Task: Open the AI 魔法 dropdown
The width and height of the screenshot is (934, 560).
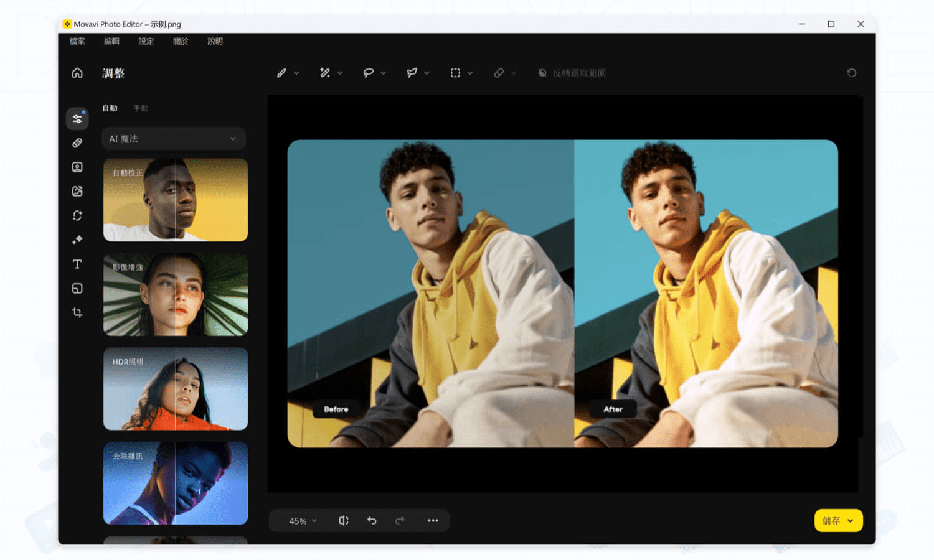Action: pyautogui.click(x=173, y=138)
